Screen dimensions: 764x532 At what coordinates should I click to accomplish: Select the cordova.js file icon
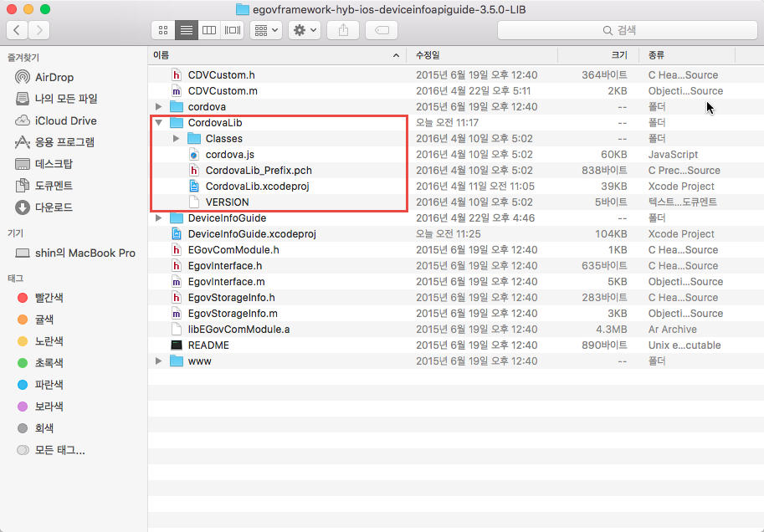click(x=194, y=155)
